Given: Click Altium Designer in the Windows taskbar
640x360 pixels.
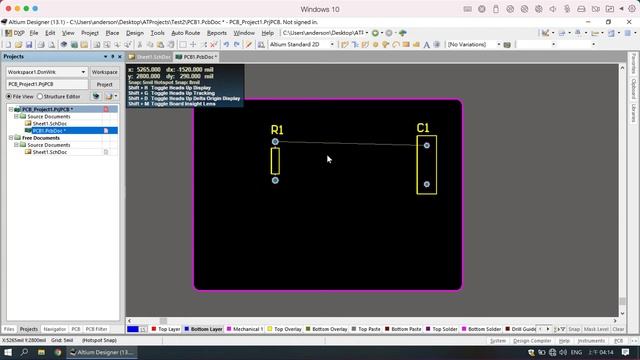Looking at the screenshot, I should click(101, 352).
